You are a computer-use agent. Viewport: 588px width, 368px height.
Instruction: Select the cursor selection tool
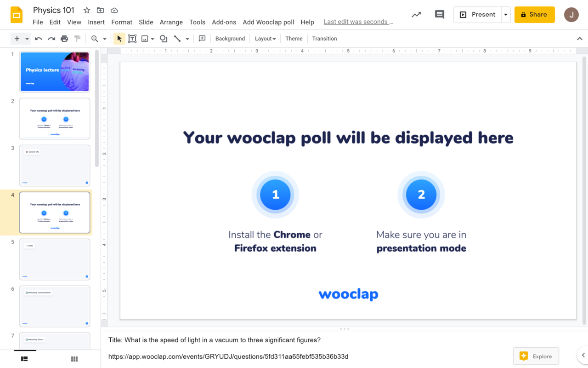[119, 38]
